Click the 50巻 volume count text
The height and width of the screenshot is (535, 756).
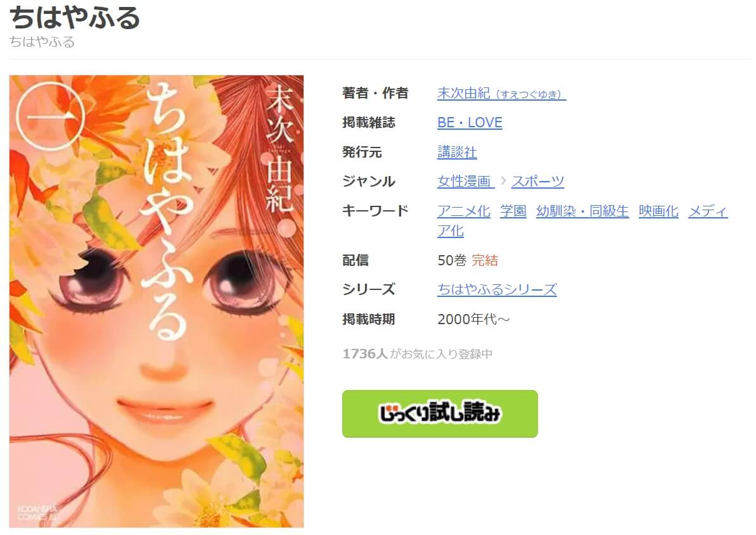click(452, 260)
